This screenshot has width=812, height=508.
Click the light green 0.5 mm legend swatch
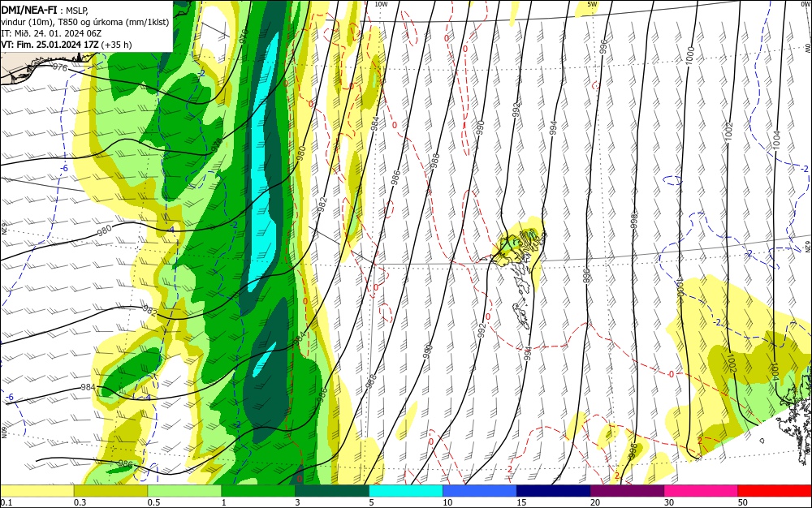click(x=184, y=491)
